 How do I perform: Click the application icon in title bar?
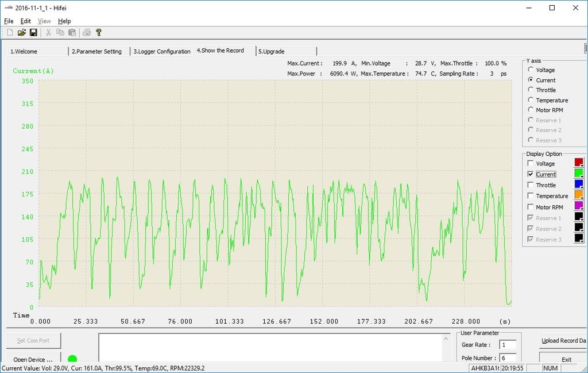[x=8, y=8]
